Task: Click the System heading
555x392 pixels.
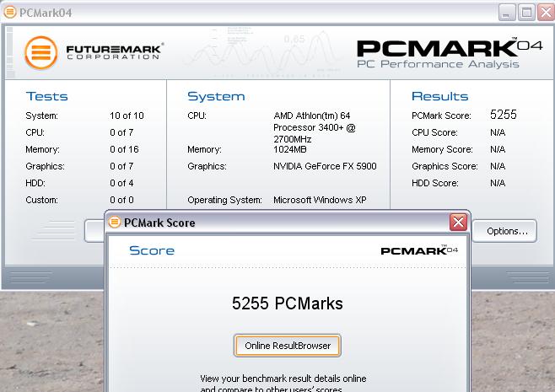Action: click(216, 96)
